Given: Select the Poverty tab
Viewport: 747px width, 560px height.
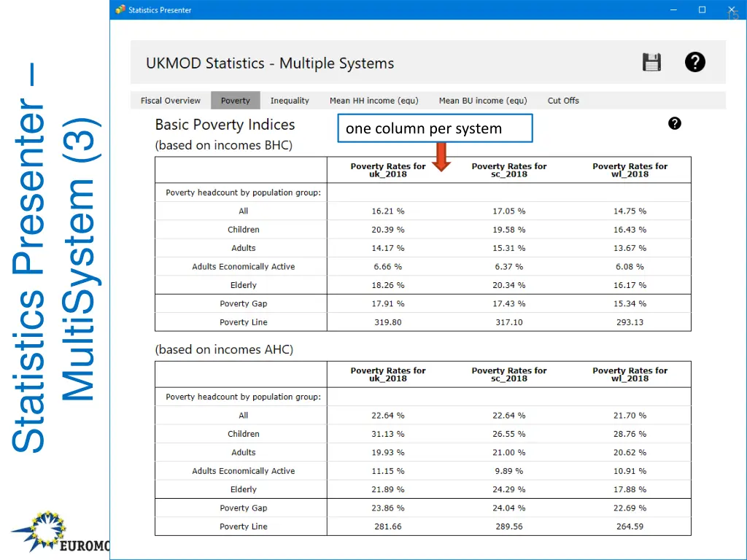Looking at the screenshot, I should (236, 101).
